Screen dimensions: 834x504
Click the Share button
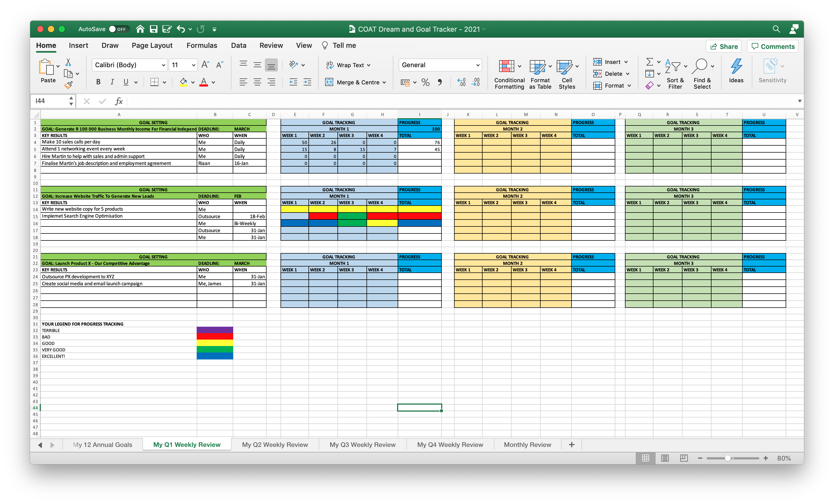(x=724, y=46)
